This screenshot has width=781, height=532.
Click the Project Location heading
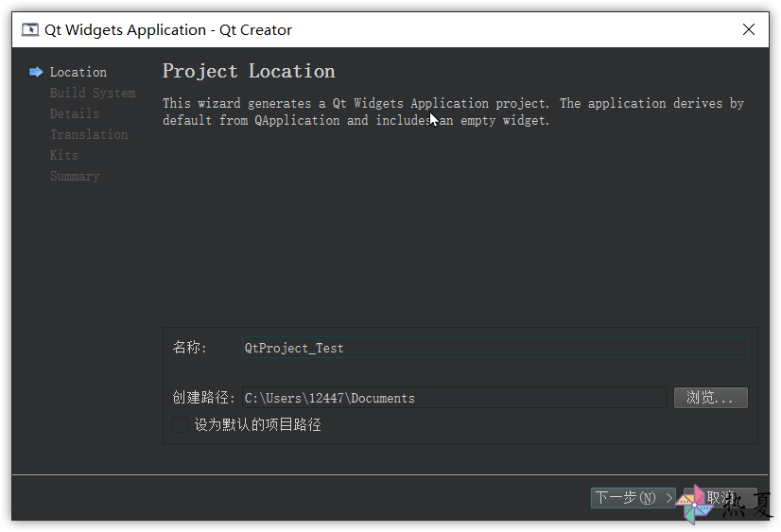pyautogui.click(x=249, y=71)
